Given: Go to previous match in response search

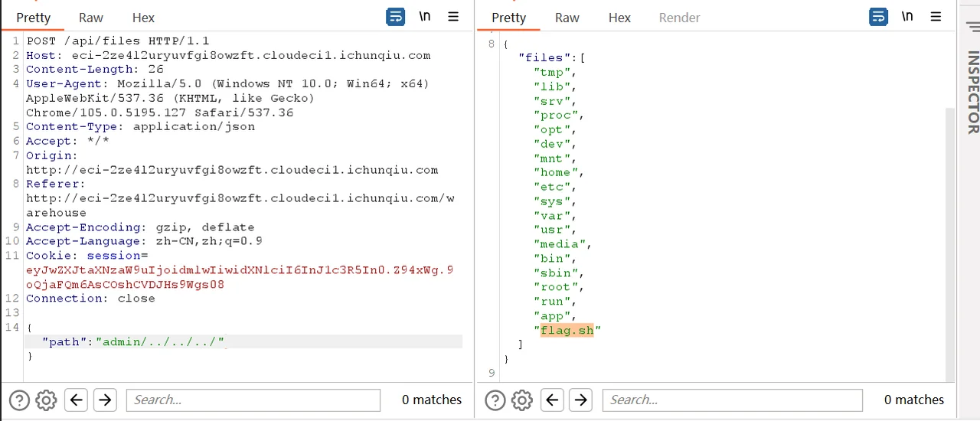Looking at the screenshot, I should [x=552, y=400].
